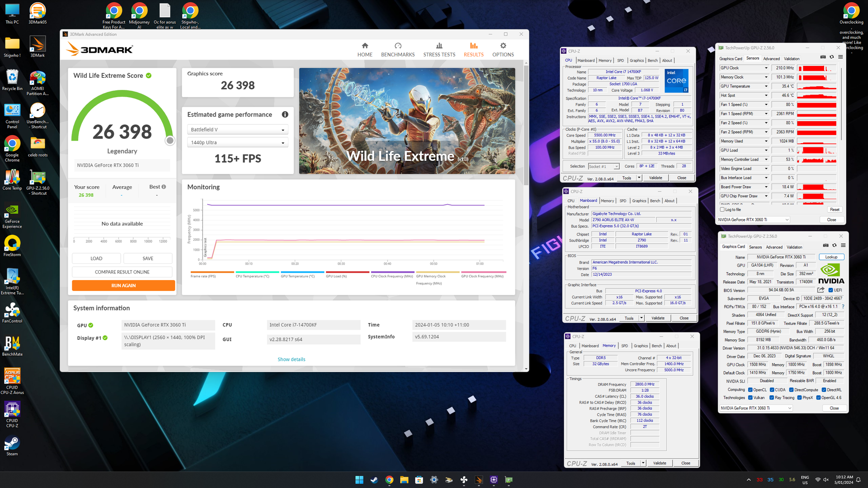Open the Core Temp desktop icon
Screen dimensions: 868x488
click(x=12, y=180)
